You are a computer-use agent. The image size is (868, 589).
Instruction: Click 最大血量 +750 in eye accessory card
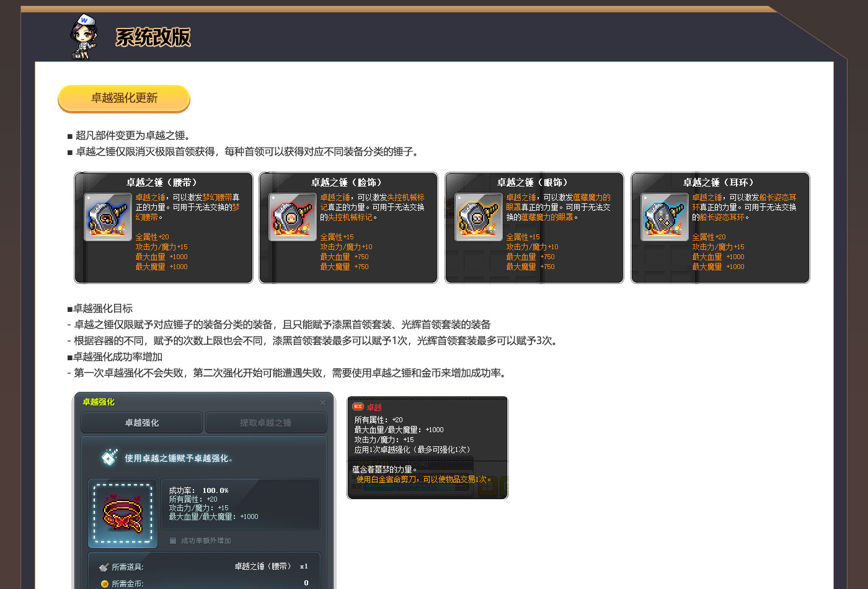click(x=531, y=257)
